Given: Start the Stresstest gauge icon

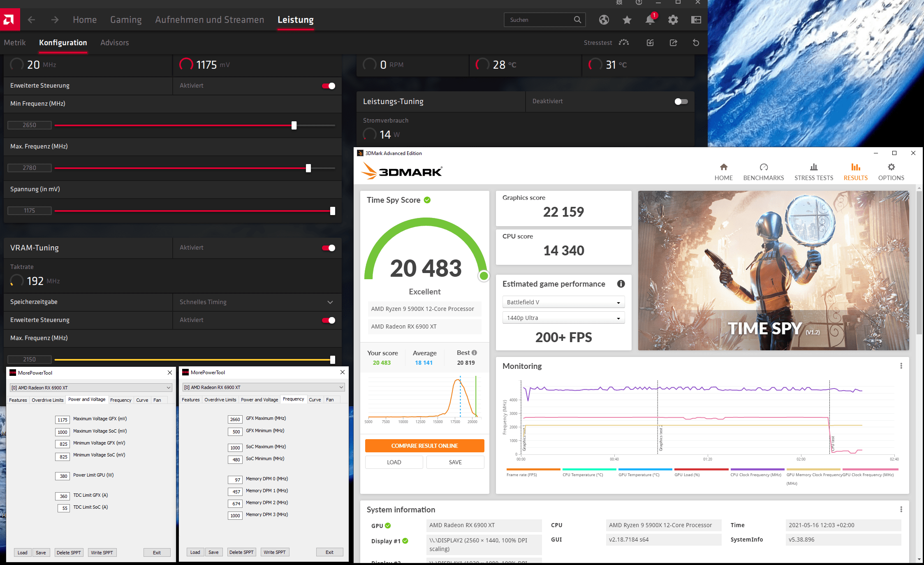Looking at the screenshot, I should (x=624, y=42).
